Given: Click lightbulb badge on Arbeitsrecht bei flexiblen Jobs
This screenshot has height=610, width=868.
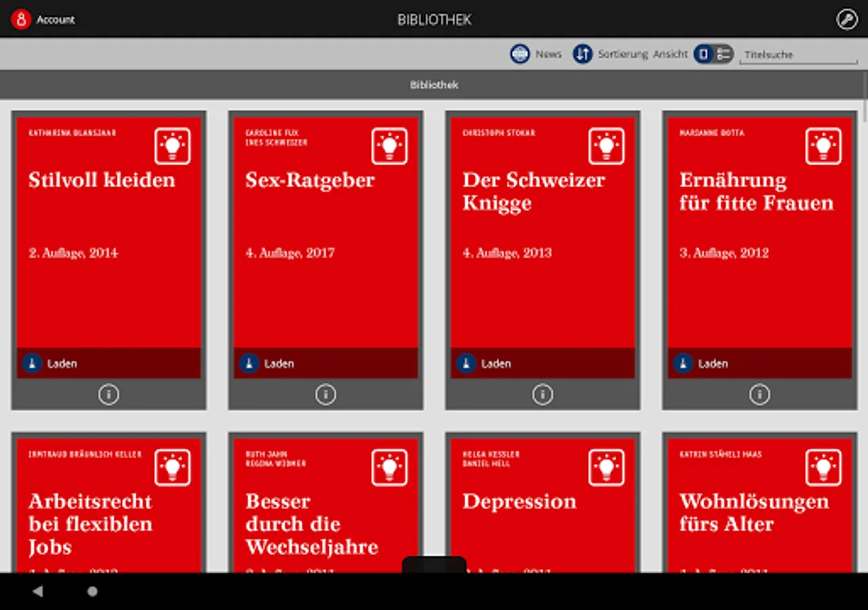Looking at the screenshot, I should 172,467.
